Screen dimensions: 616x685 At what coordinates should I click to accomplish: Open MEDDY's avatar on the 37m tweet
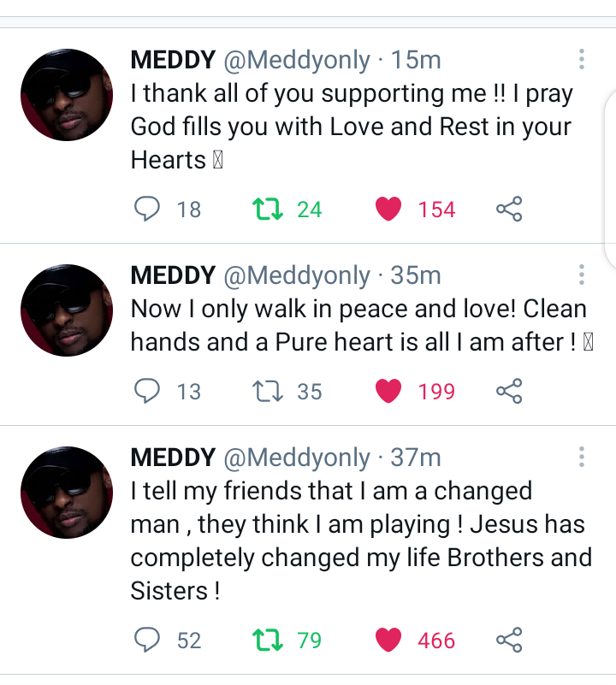coord(67,493)
